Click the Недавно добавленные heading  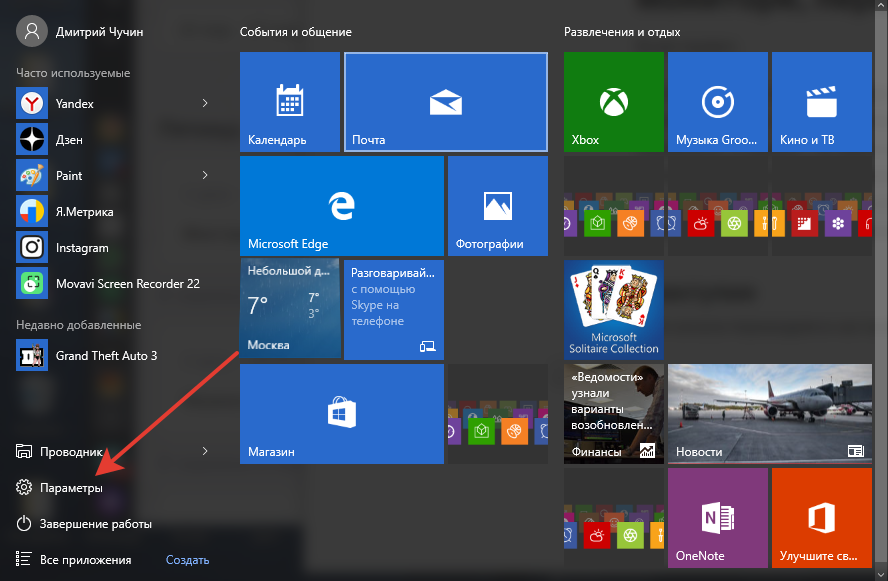click(79, 325)
